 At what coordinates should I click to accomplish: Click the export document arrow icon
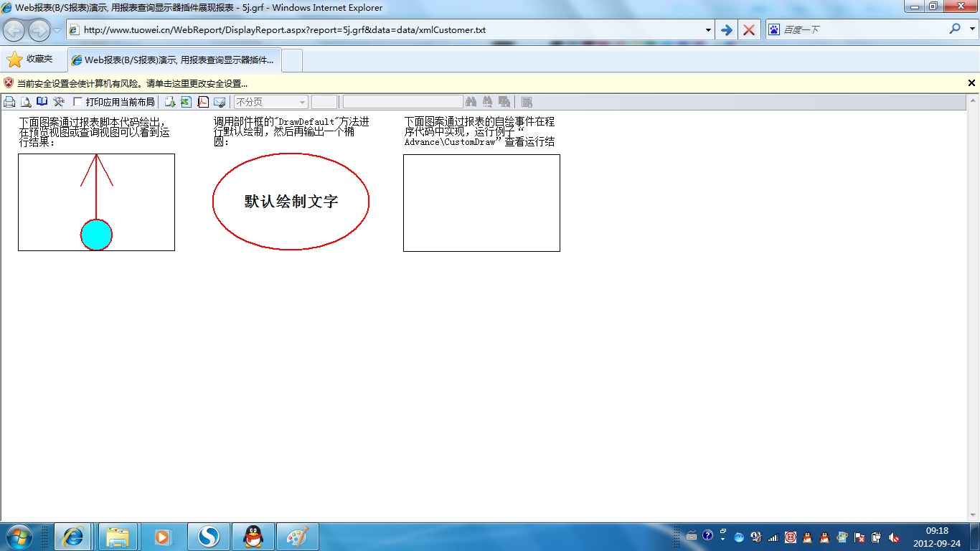tap(170, 102)
